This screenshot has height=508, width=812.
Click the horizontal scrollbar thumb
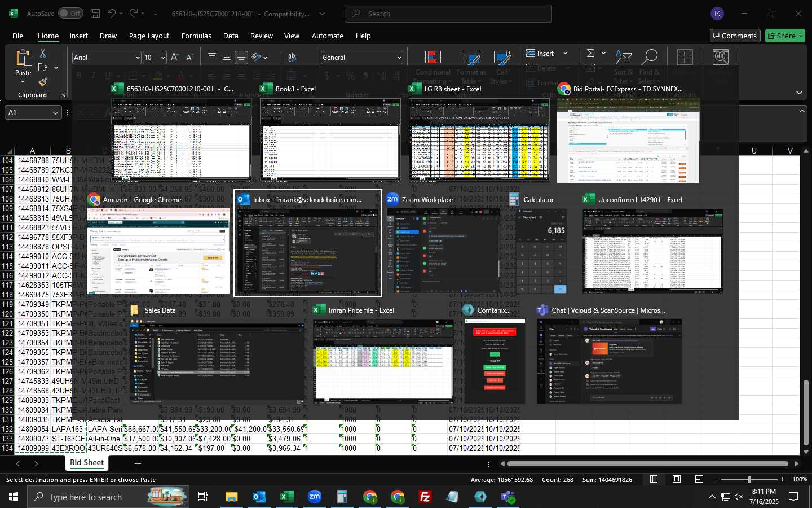click(x=647, y=464)
